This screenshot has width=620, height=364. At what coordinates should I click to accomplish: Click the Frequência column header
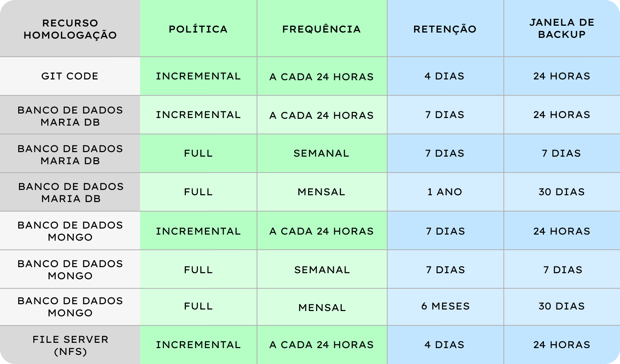pos(322,29)
